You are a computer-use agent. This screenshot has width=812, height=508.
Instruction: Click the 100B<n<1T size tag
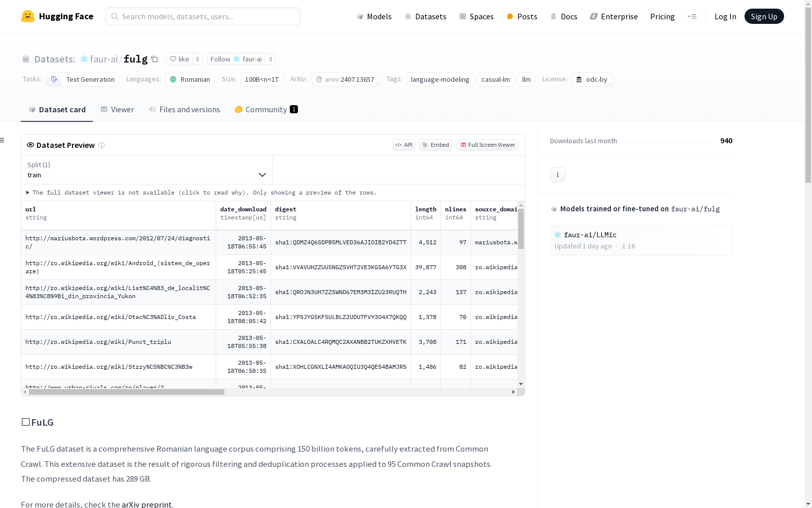[262, 79]
